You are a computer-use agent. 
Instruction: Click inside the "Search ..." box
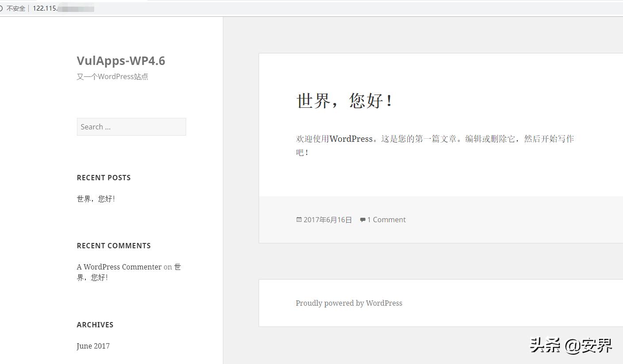(131, 127)
